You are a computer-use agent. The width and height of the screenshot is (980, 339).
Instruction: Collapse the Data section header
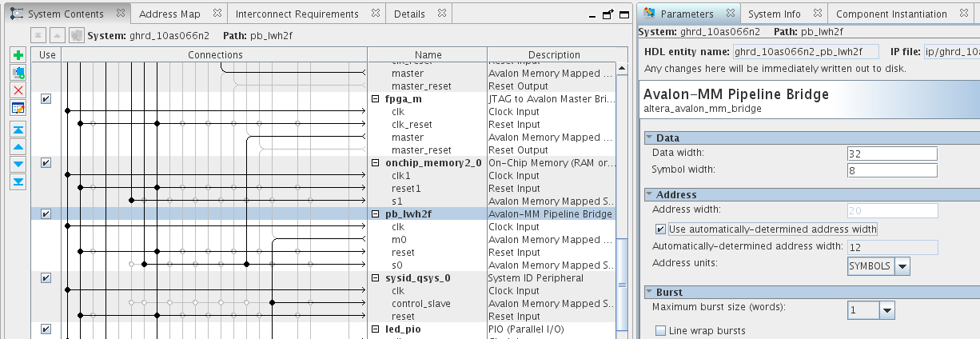click(x=650, y=138)
